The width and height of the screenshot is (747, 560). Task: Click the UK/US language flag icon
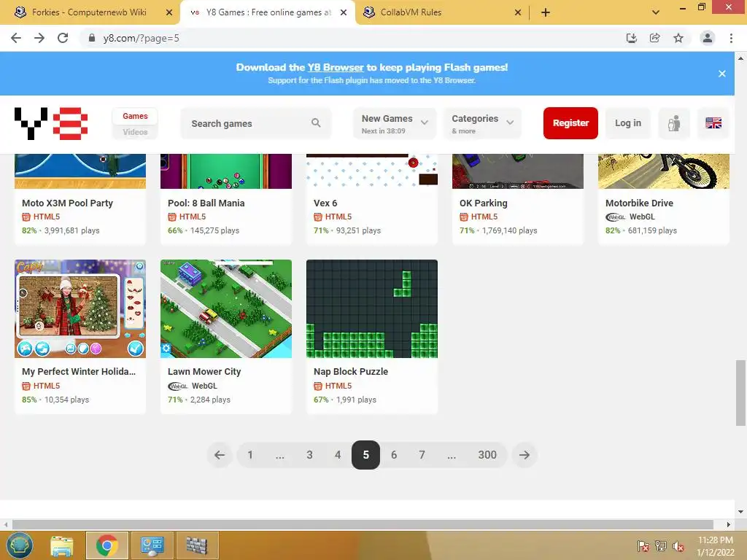point(713,123)
